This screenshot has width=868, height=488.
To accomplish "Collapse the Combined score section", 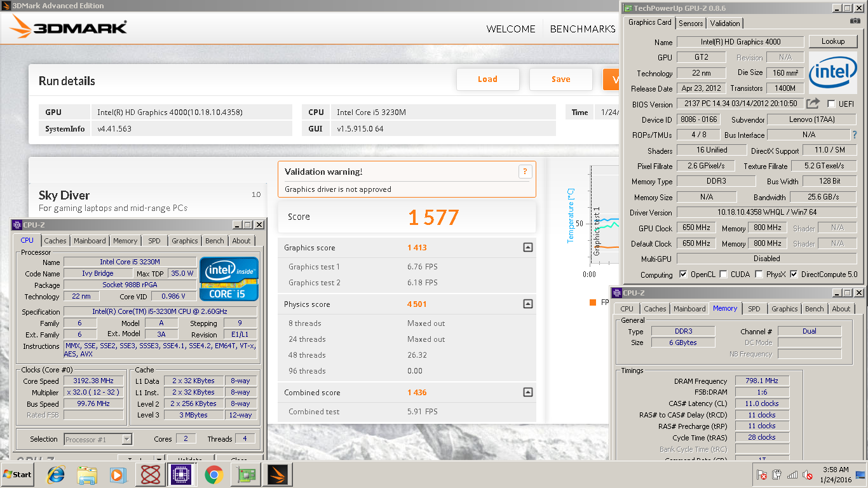I will 527,393.
